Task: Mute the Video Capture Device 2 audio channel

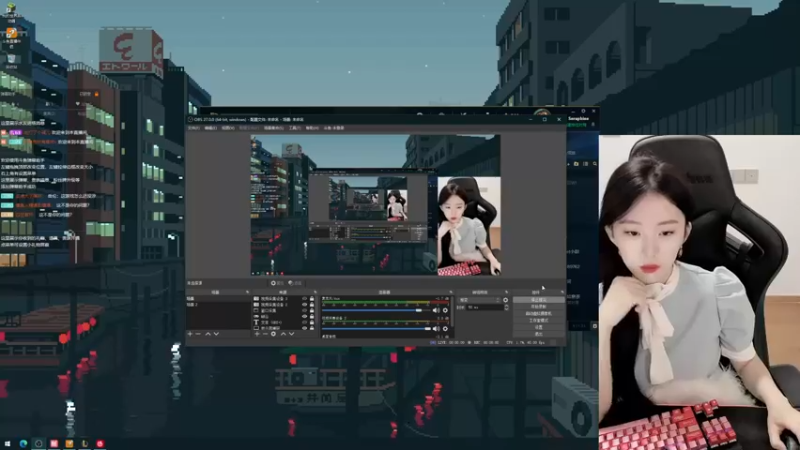Action: [436, 329]
